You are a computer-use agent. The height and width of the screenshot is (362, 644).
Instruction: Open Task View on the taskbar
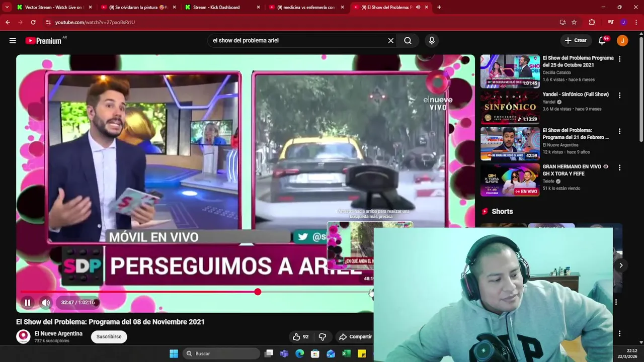(x=269, y=353)
